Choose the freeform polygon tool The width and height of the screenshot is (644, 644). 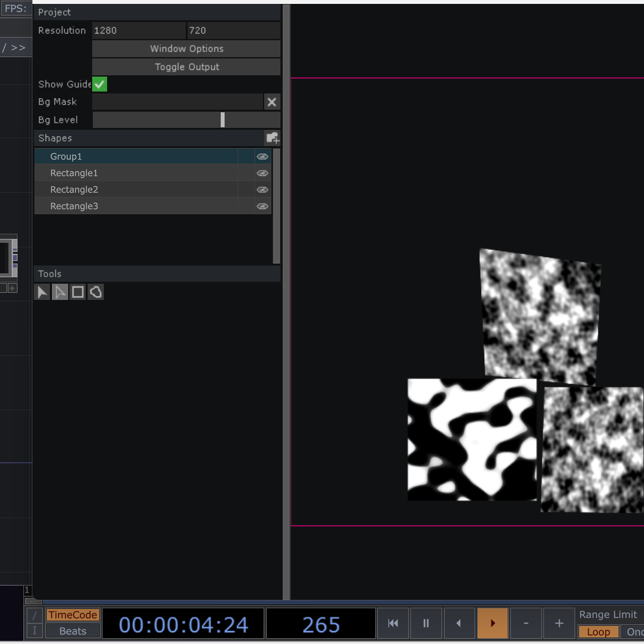coord(95,291)
